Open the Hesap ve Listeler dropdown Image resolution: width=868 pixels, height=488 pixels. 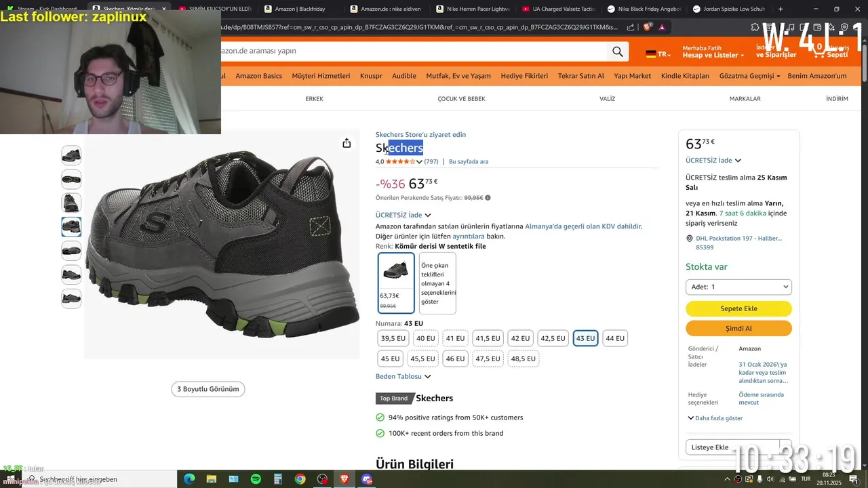pyautogui.click(x=713, y=52)
